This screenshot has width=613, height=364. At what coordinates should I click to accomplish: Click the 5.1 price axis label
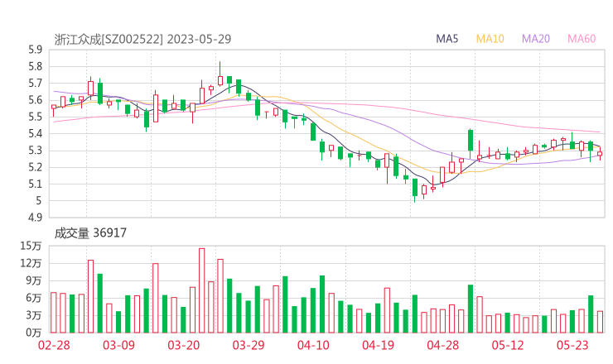pos(35,184)
